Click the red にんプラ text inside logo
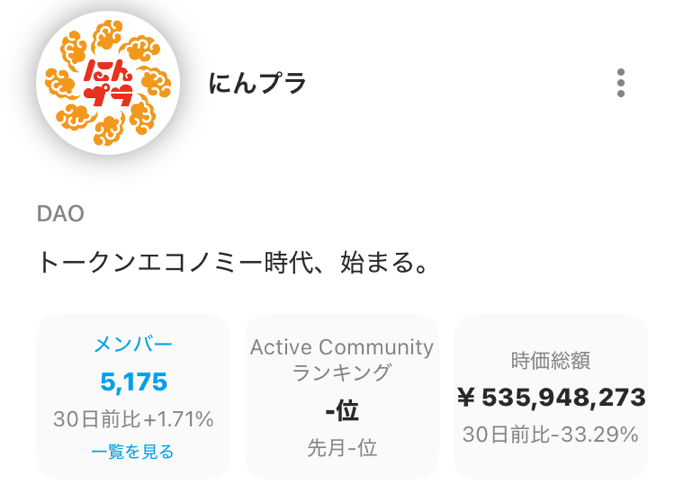Image resolution: width=675 pixels, height=492 pixels. point(108,83)
